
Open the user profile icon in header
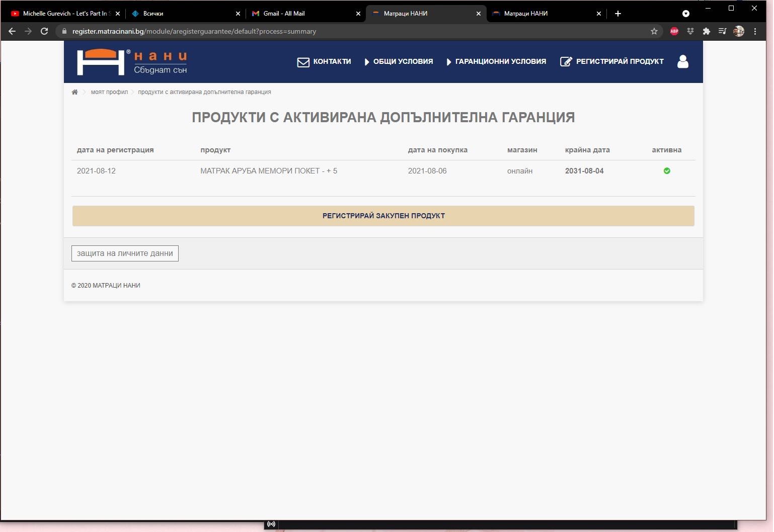click(x=683, y=61)
